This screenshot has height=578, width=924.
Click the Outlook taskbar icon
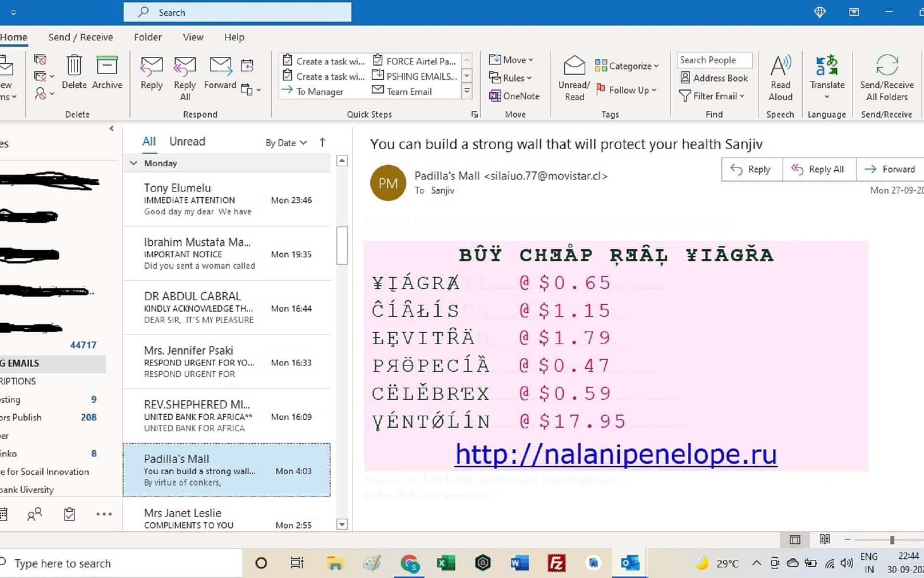(x=629, y=563)
